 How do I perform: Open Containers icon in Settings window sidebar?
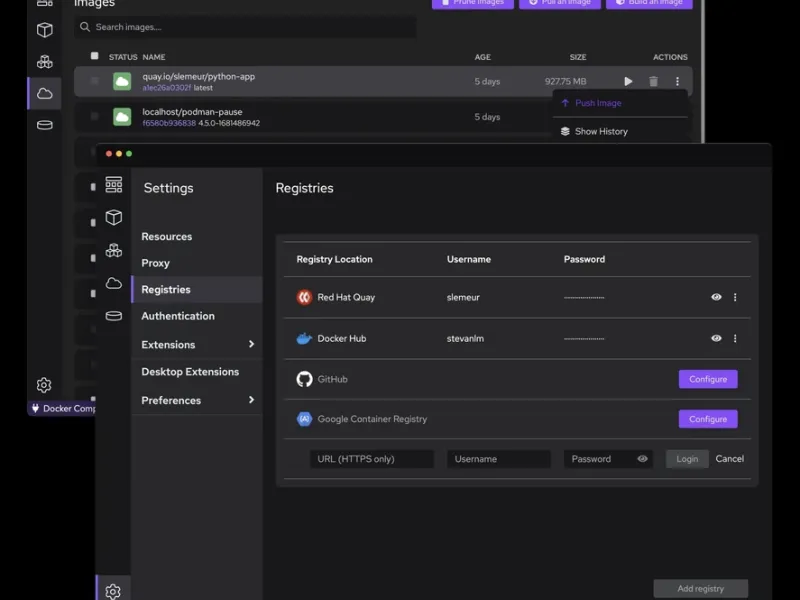point(113,217)
